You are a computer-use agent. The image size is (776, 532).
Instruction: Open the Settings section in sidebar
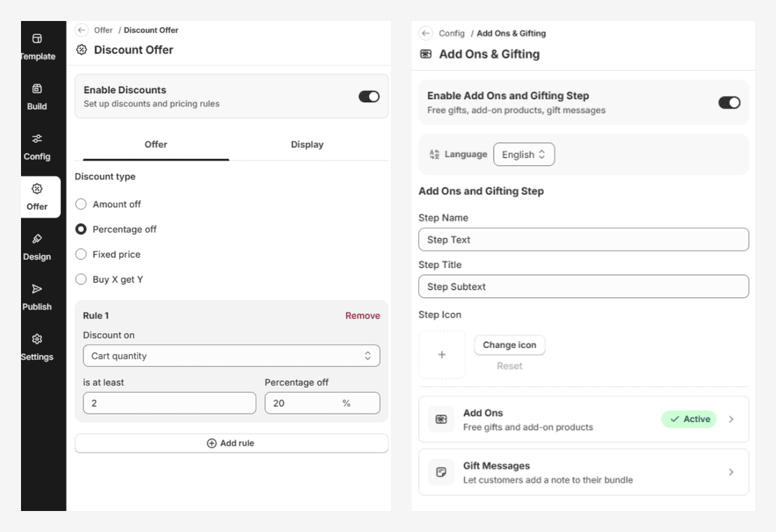(x=37, y=347)
